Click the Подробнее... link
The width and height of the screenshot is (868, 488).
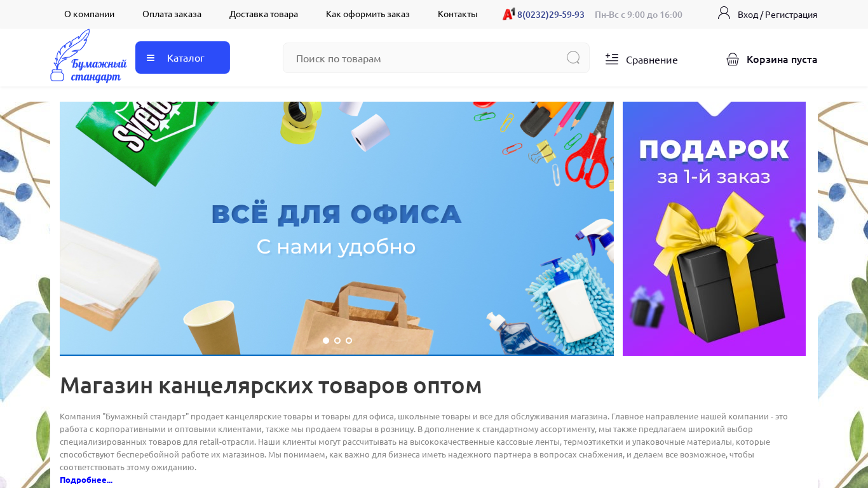click(86, 480)
